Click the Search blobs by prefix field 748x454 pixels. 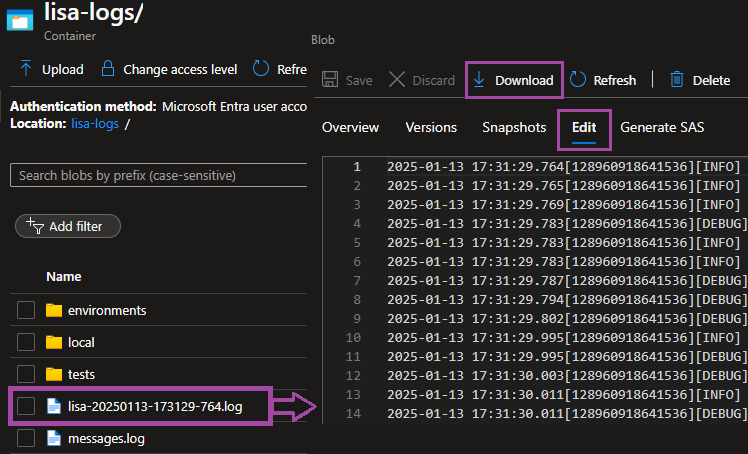[158, 175]
